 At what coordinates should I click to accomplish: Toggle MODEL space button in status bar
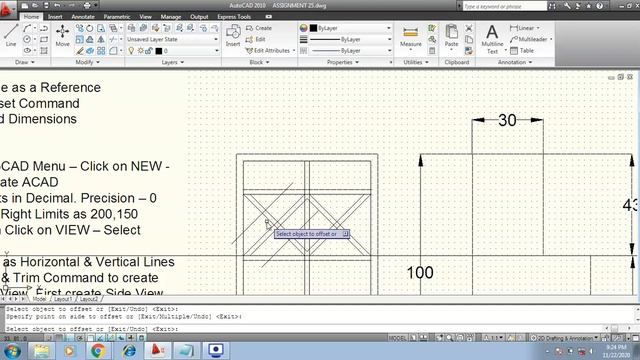coord(397,338)
